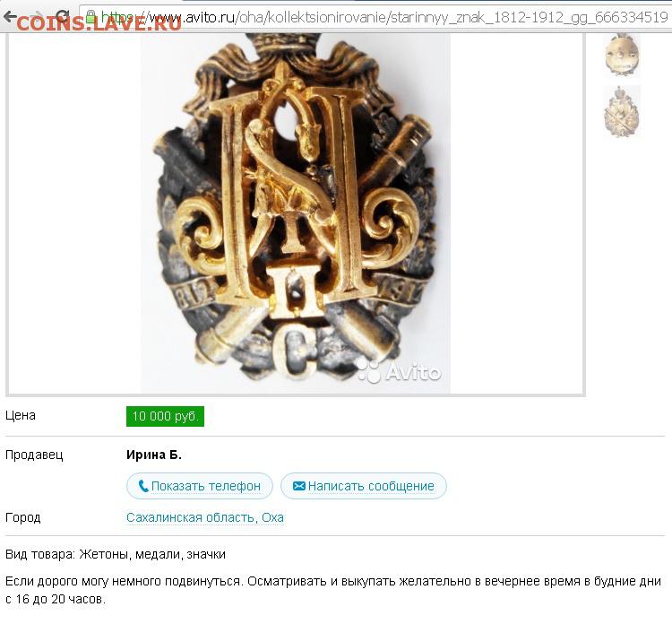Click the green padlock security icon
The height and width of the screenshot is (624, 672).
(x=90, y=17)
